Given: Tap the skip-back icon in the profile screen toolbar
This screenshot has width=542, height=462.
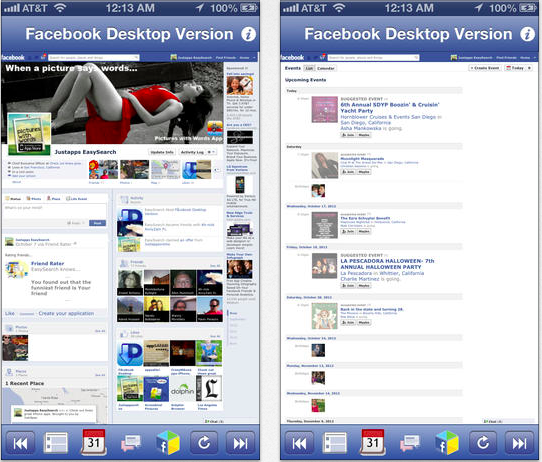Looking at the screenshot, I should (20, 443).
